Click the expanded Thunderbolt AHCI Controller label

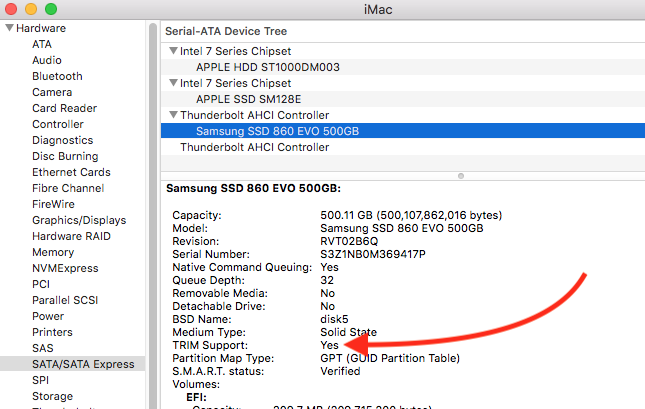pyautogui.click(x=255, y=115)
